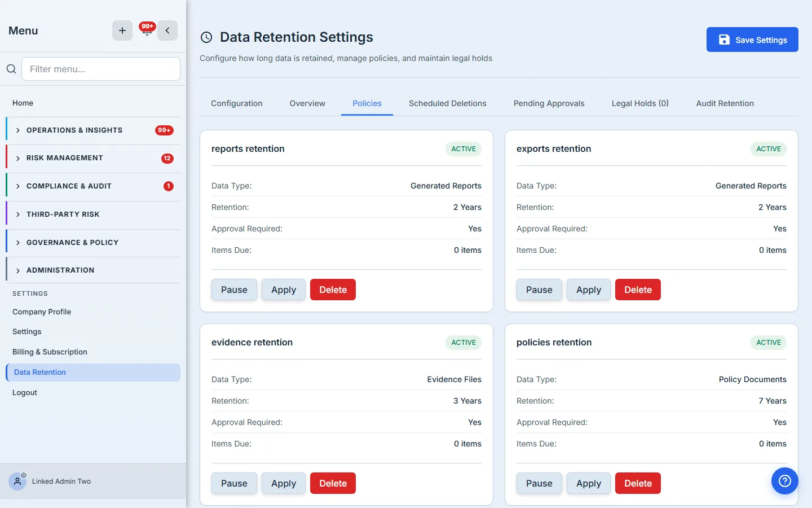Delete the reports retention policy
The image size is (812, 508).
[333, 290]
